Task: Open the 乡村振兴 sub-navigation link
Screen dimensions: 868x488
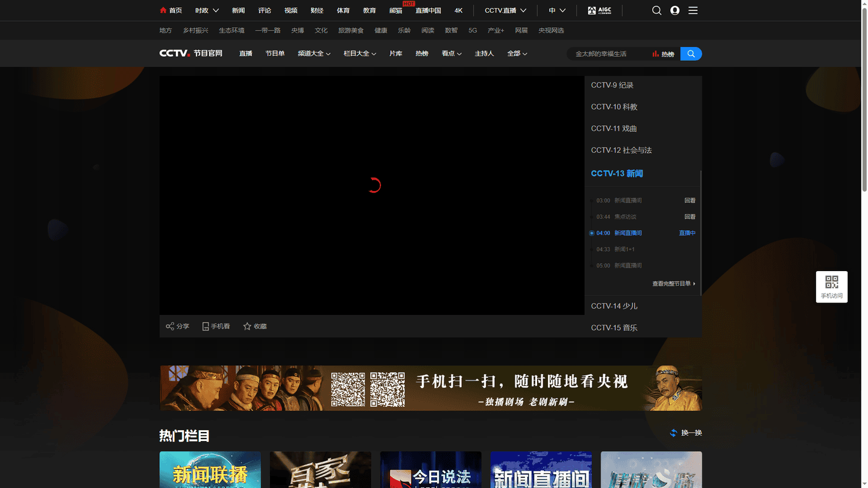Action: coord(195,30)
